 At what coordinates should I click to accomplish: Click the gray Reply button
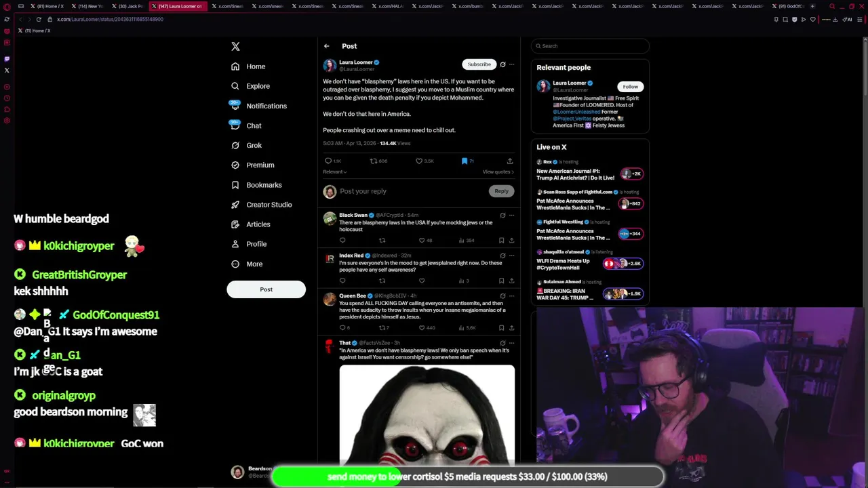pyautogui.click(x=501, y=191)
